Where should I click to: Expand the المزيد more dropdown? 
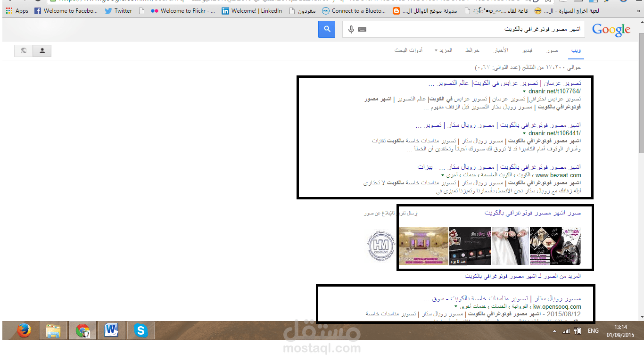point(443,50)
